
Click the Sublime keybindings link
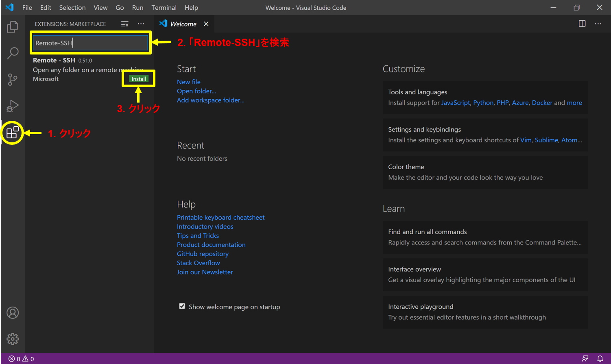click(546, 140)
